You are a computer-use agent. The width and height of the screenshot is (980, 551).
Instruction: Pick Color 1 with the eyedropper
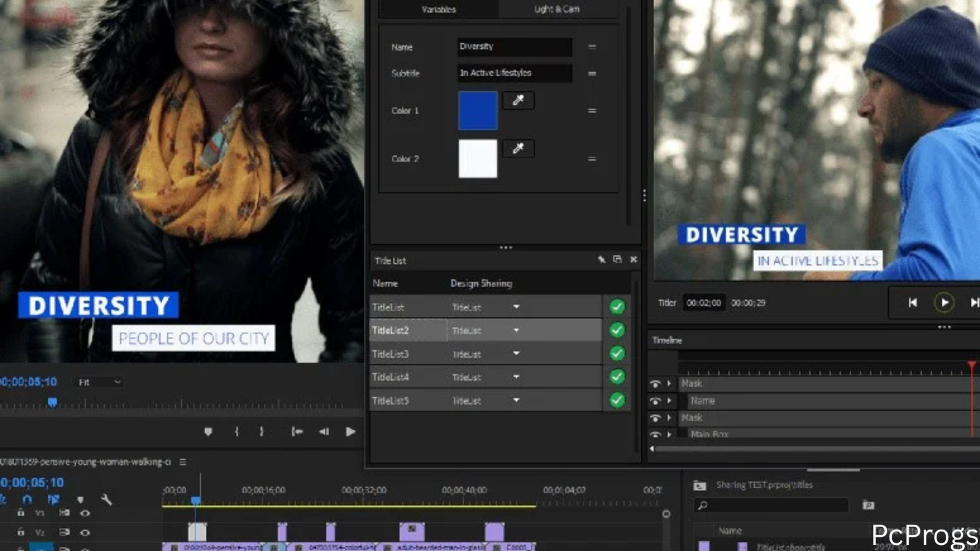click(x=518, y=100)
